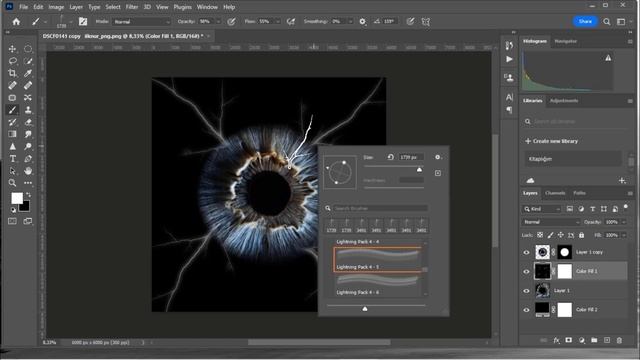This screenshot has height=360, width=640.
Task: Open brush picker gear settings
Action: [x=438, y=157]
